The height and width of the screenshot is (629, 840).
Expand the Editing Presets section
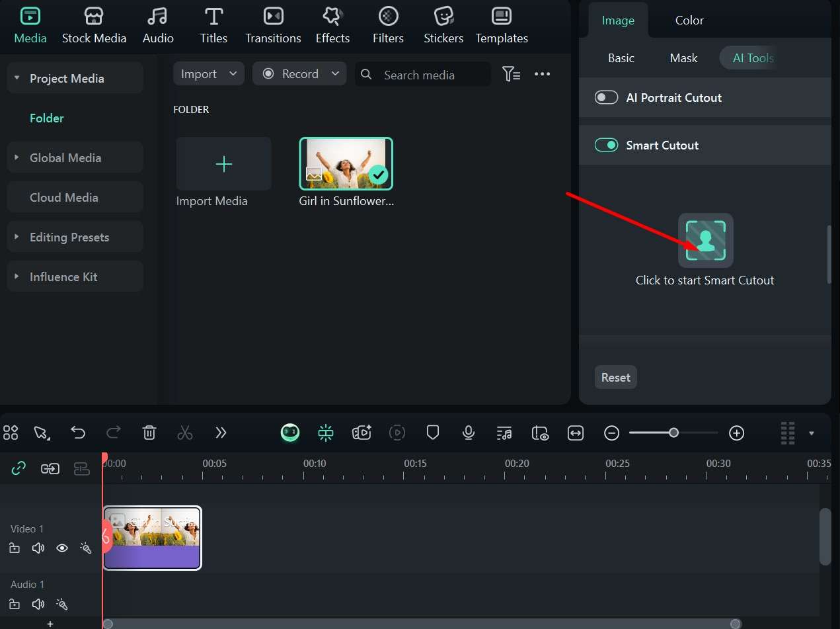(x=17, y=237)
